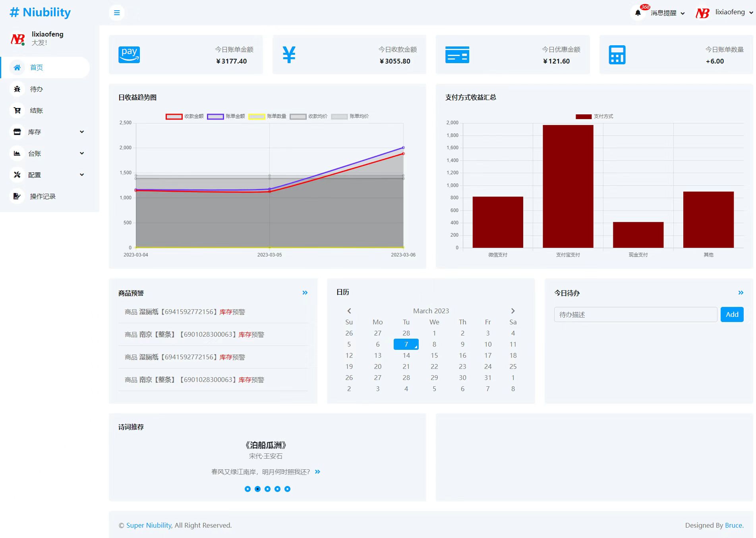Open the 操作记录 menu item
Image resolution: width=756 pixels, height=538 pixels.
point(45,196)
